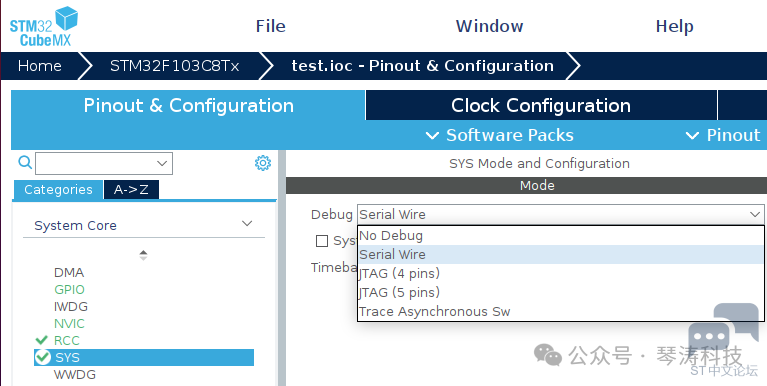Click the green checkmark beside RCC
Screen dimensions: 767x386
point(42,340)
